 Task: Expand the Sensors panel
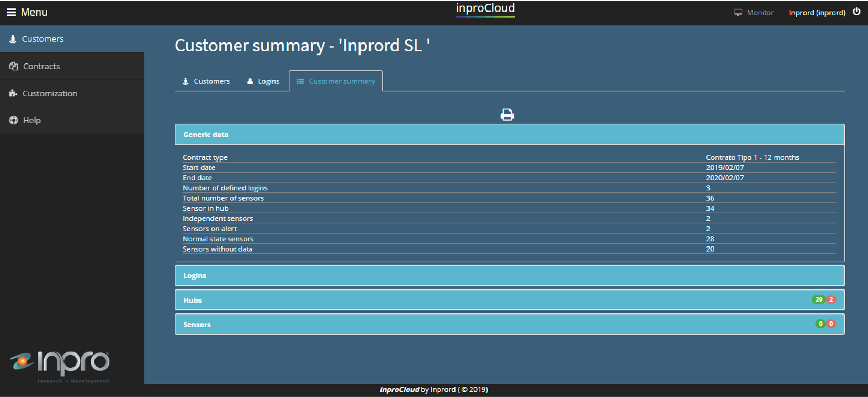point(510,324)
